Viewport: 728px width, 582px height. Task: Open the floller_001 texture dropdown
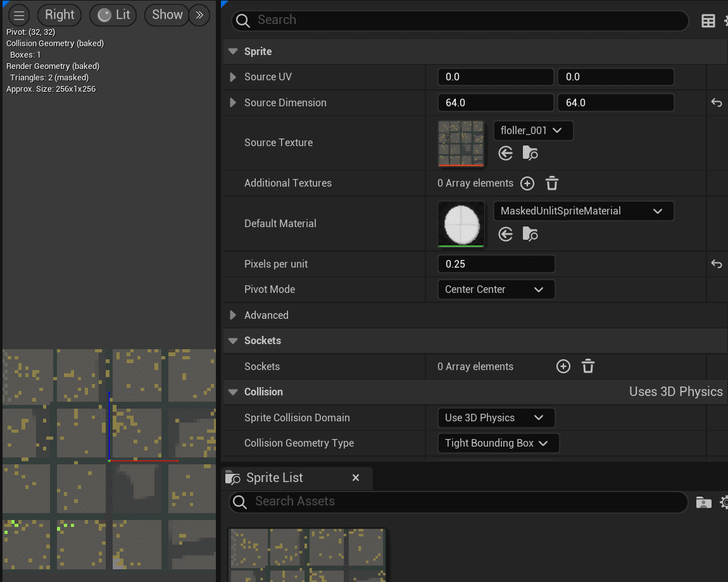tap(532, 131)
